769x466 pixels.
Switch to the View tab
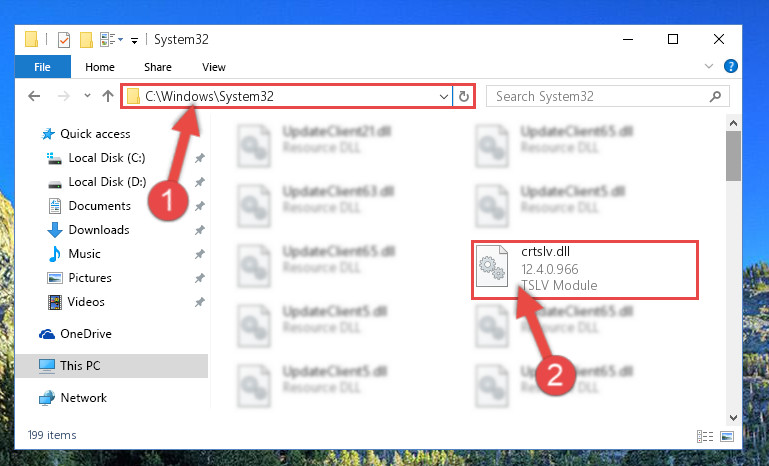[x=214, y=67]
